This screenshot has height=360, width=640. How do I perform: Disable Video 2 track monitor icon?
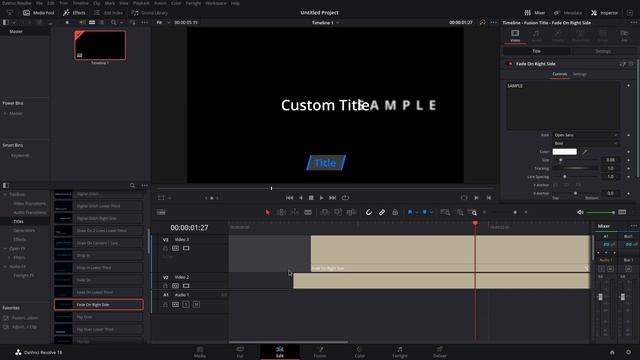click(186, 286)
